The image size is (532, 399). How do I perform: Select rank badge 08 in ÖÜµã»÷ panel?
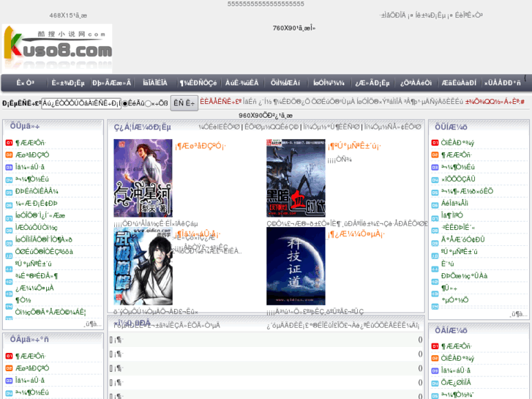click(9, 231)
